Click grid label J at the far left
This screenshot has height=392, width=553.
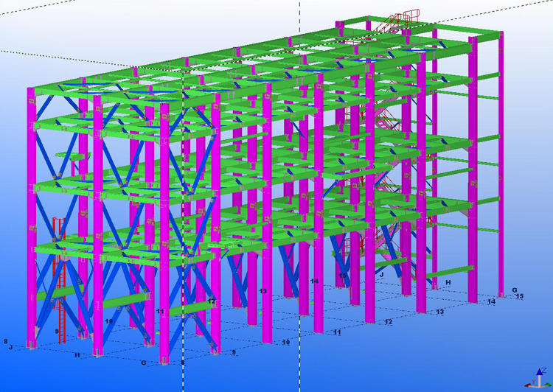(11, 347)
